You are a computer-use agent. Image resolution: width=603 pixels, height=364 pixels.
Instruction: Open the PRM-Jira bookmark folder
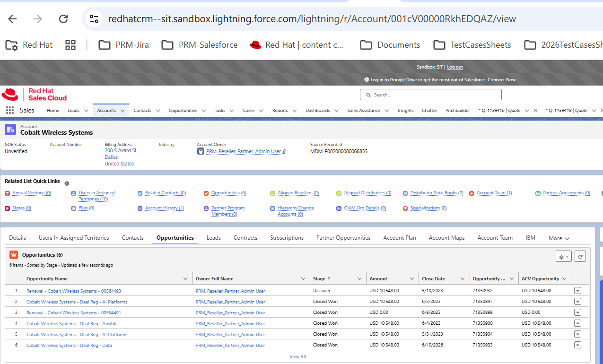[x=123, y=45]
